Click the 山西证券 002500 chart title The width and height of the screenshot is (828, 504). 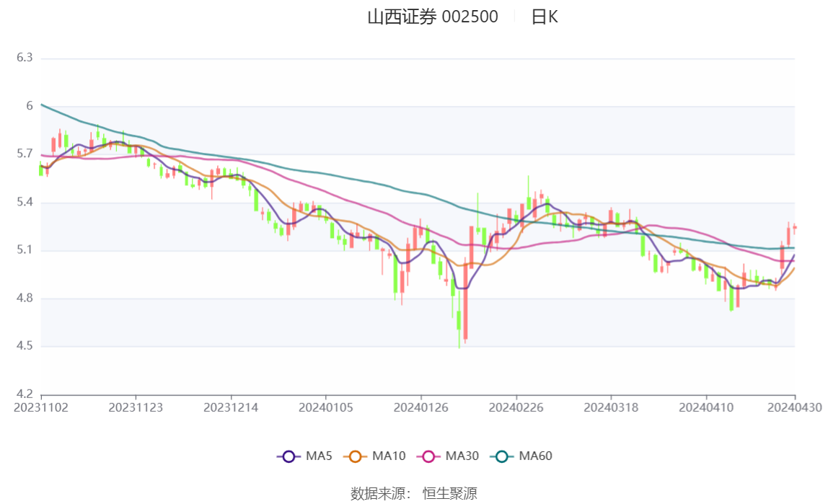click(433, 17)
